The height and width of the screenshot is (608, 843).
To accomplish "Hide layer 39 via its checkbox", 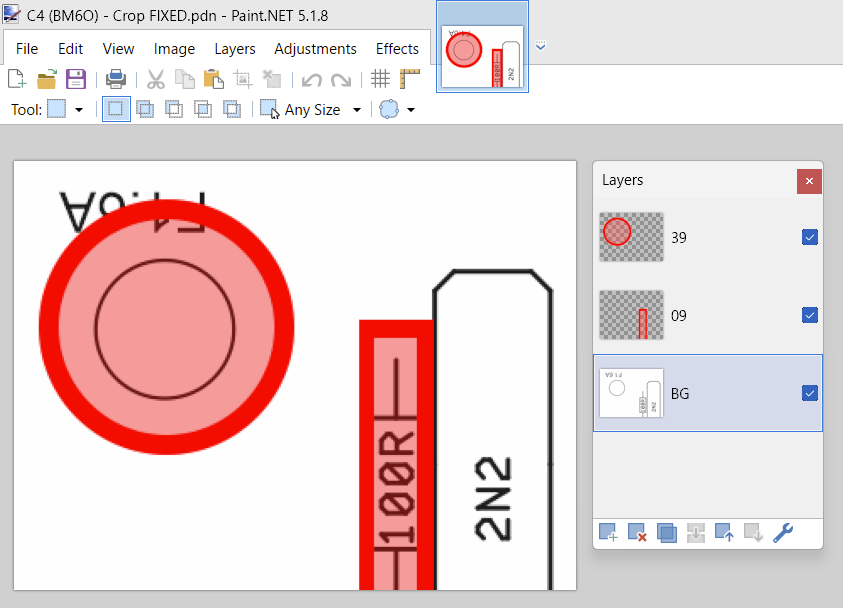I will click(x=810, y=237).
